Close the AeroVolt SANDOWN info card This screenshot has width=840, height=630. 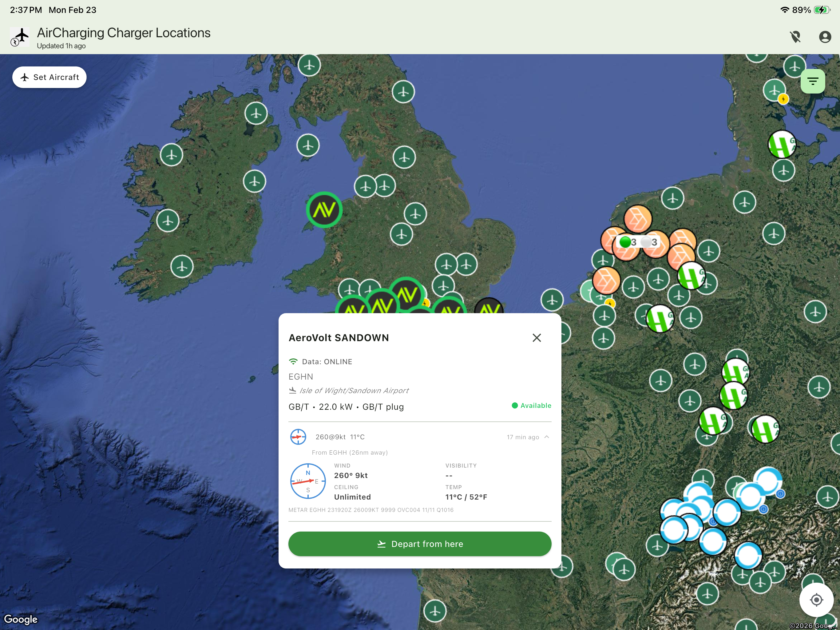537,338
